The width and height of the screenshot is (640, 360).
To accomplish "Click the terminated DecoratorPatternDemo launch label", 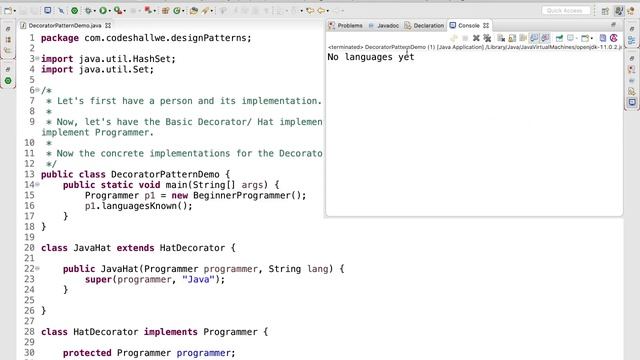I will (x=475, y=47).
